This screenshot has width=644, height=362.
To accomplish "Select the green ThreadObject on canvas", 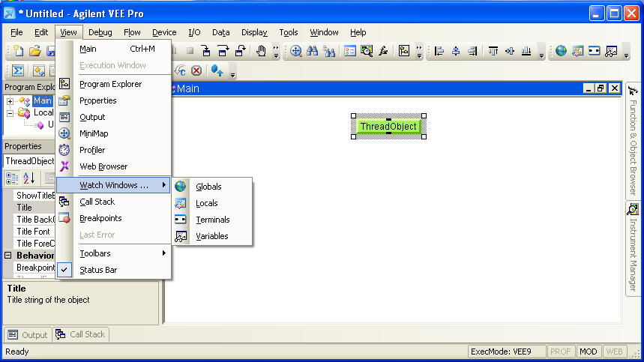I will (388, 127).
